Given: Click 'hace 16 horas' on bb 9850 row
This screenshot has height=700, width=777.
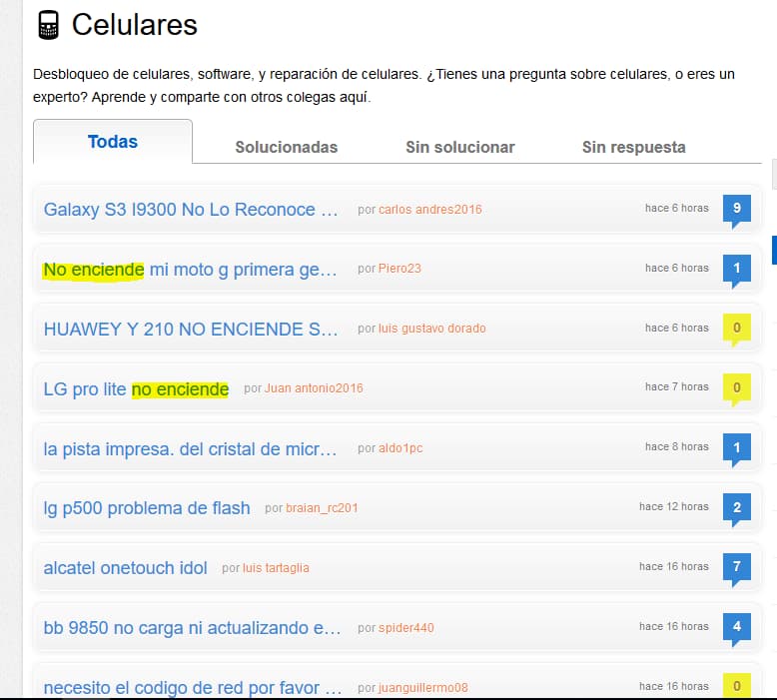Looking at the screenshot, I should (x=674, y=627).
